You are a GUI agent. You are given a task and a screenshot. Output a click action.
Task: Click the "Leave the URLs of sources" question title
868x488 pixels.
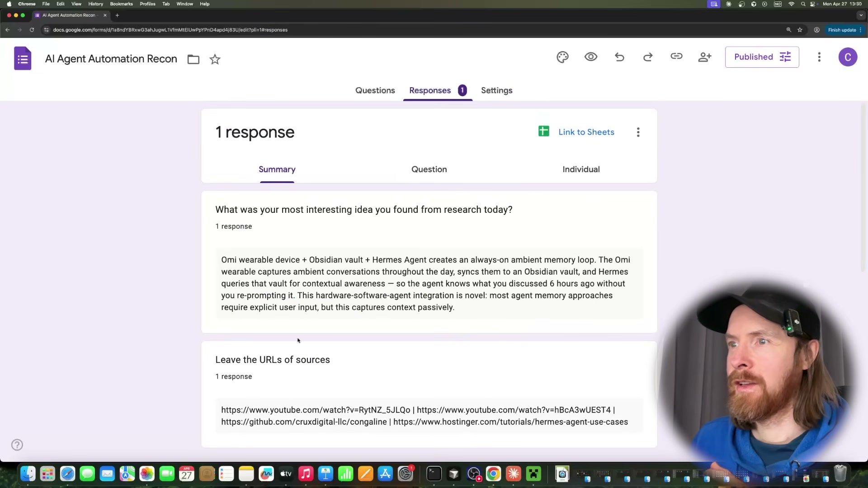pyautogui.click(x=273, y=360)
